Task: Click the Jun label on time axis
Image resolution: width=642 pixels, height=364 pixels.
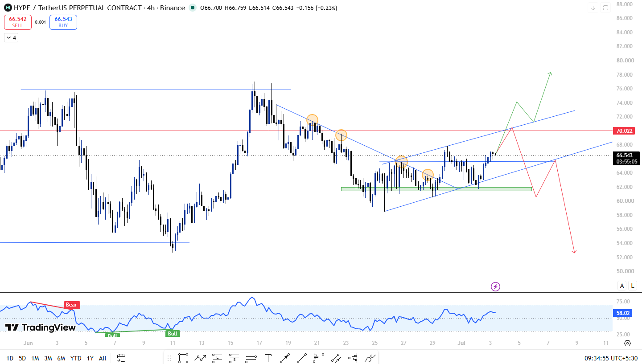Action: coord(28,343)
